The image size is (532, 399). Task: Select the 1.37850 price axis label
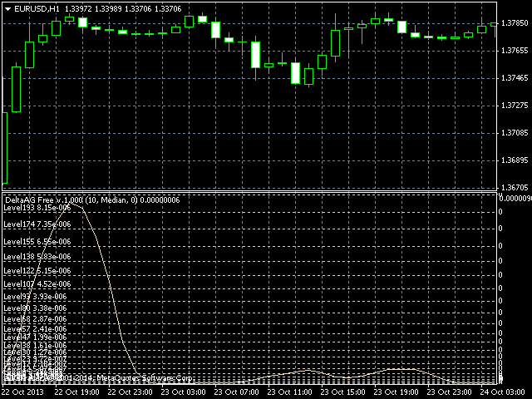(x=515, y=24)
